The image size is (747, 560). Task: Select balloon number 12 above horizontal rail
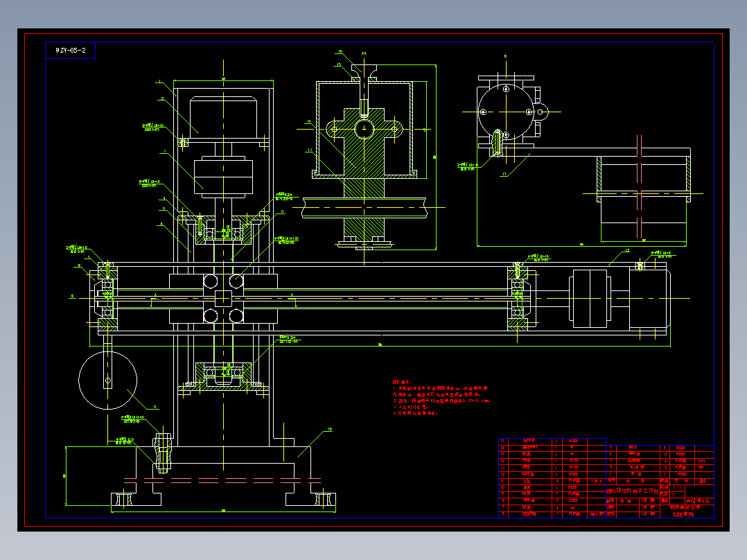(627, 250)
